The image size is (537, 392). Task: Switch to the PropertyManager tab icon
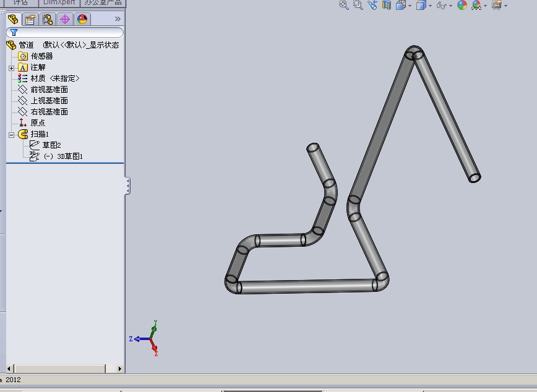point(29,19)
